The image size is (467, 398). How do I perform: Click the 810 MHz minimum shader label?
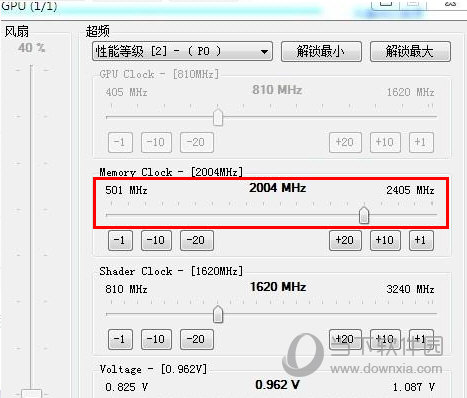coord(126,289)
